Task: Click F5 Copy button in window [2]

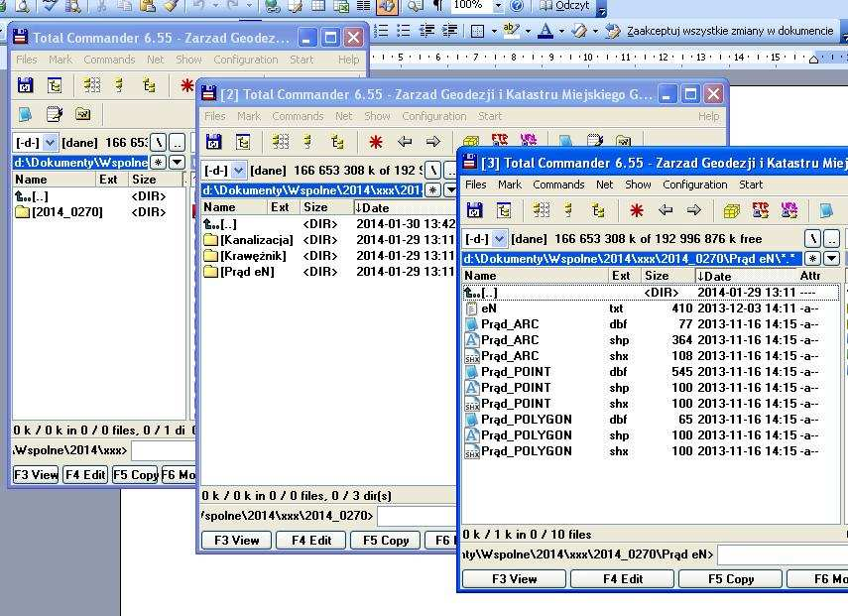Action: (x=386, y=541)
